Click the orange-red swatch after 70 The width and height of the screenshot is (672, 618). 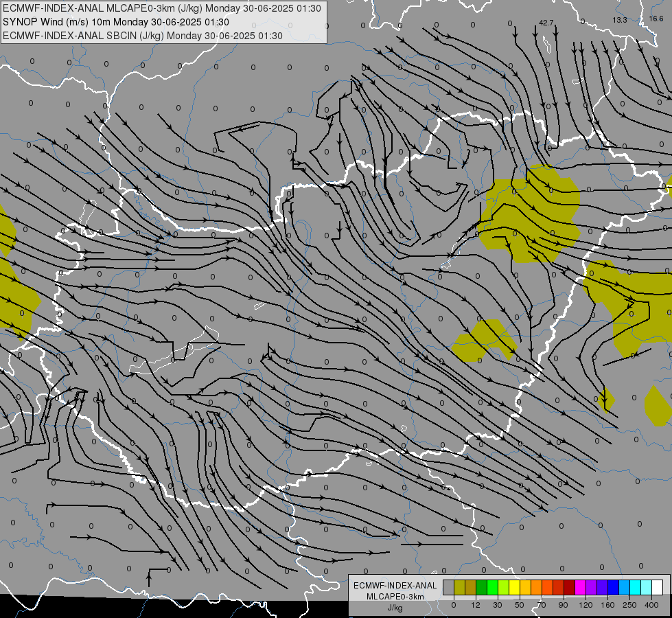click(547, 587)
